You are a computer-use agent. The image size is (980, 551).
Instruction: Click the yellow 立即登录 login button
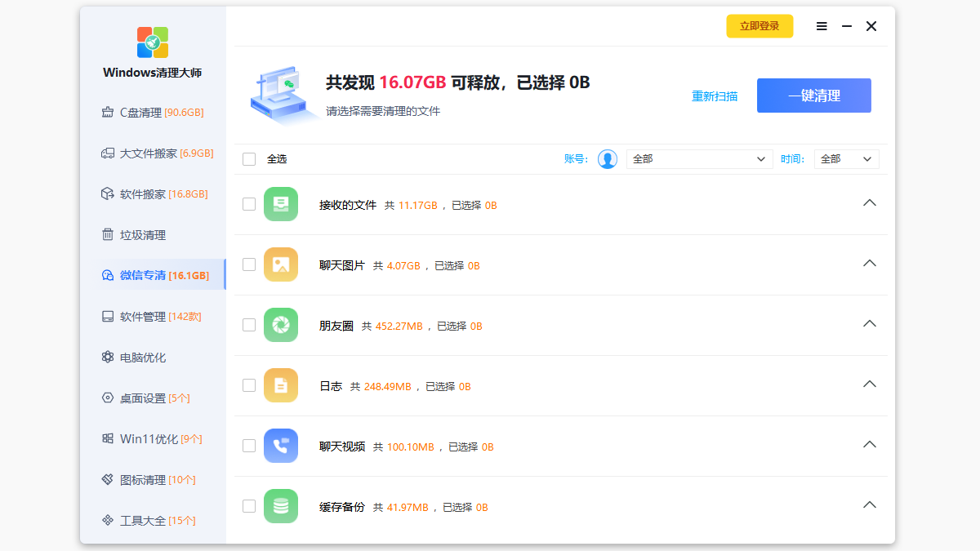tap(759, 26)
